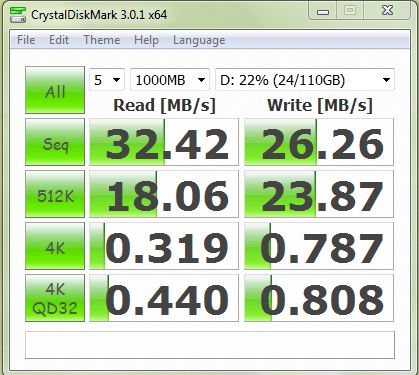Select the 4K write result 0.787
The image size is (419, 375).
[x=319, y=246]
